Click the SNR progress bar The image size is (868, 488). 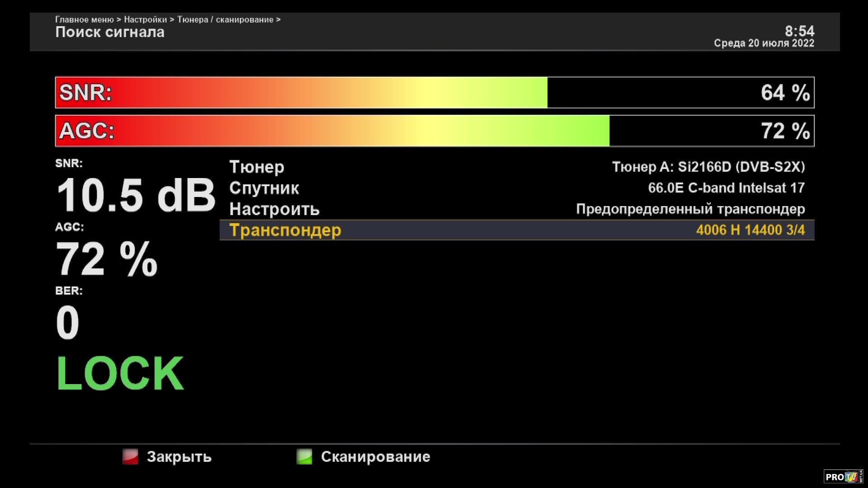(434, 93)
